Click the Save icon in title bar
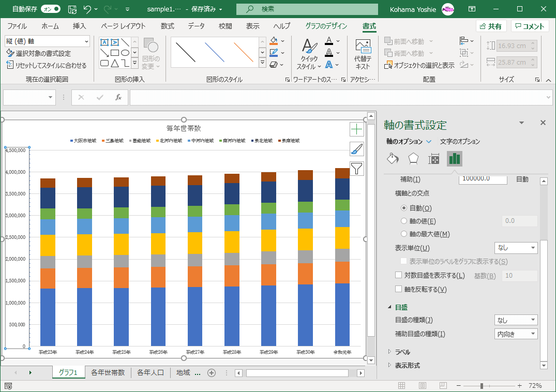The height and width of the screenshot is (392, 556). coord(72,9)
